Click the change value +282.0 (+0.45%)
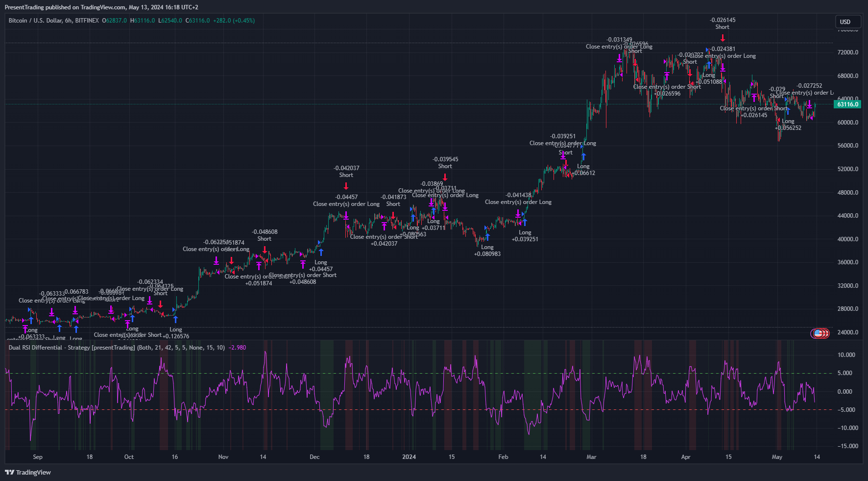This screenshot has height=481, width=868. coord(234,21)
